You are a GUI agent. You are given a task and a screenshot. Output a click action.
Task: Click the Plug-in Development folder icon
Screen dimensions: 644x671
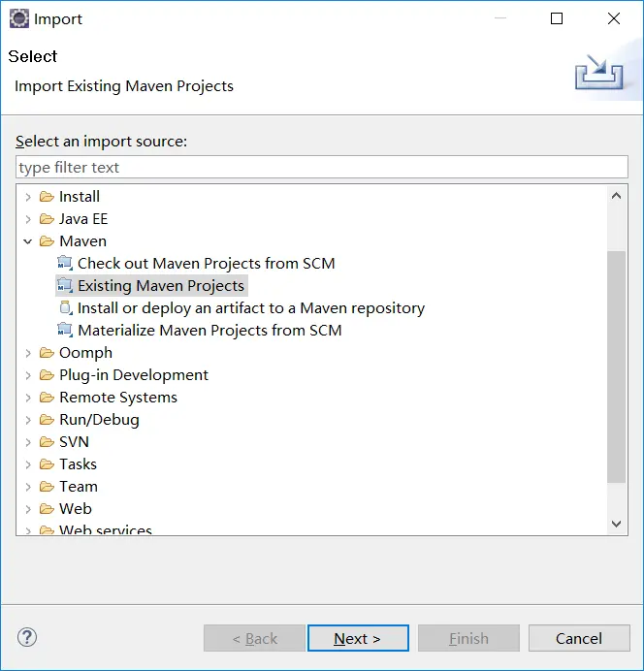(x=47, y=375)
